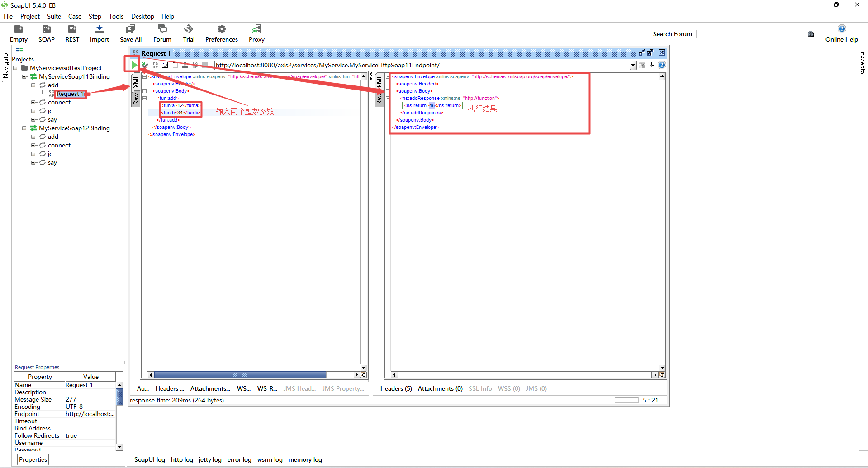The width and height of the screenshot is (868, 468).
Task: Open the File menu
Action: [x=8, y=16]
